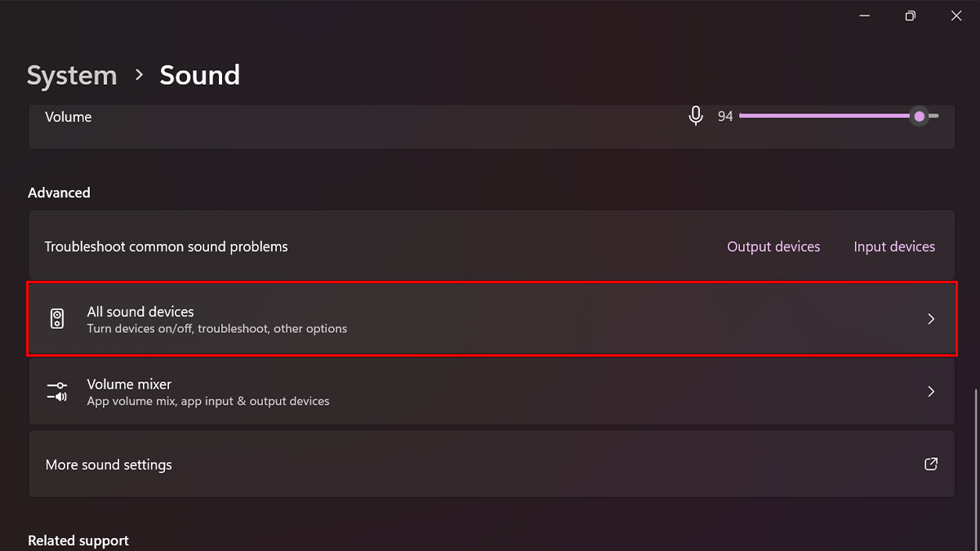Click the breadcrumb arrow between System and Sound

[x=139, y=75]
